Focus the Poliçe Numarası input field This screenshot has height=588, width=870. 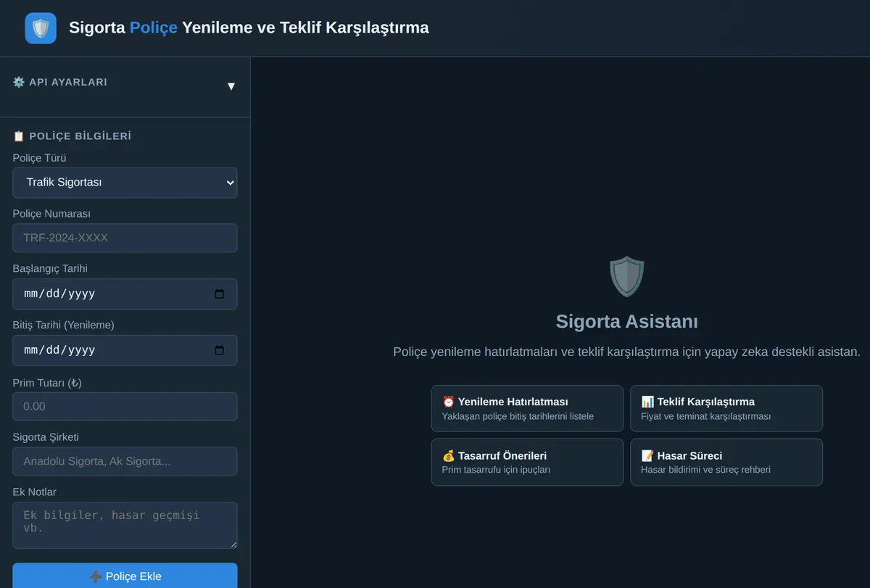125,238
